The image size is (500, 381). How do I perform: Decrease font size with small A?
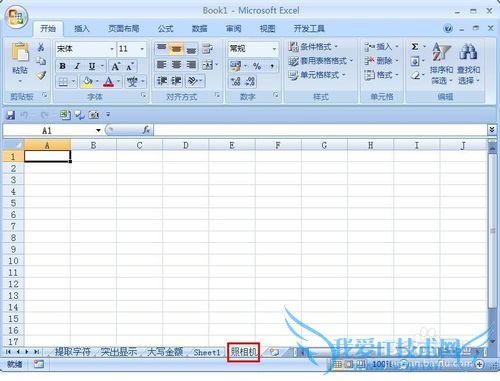[130, 66]
